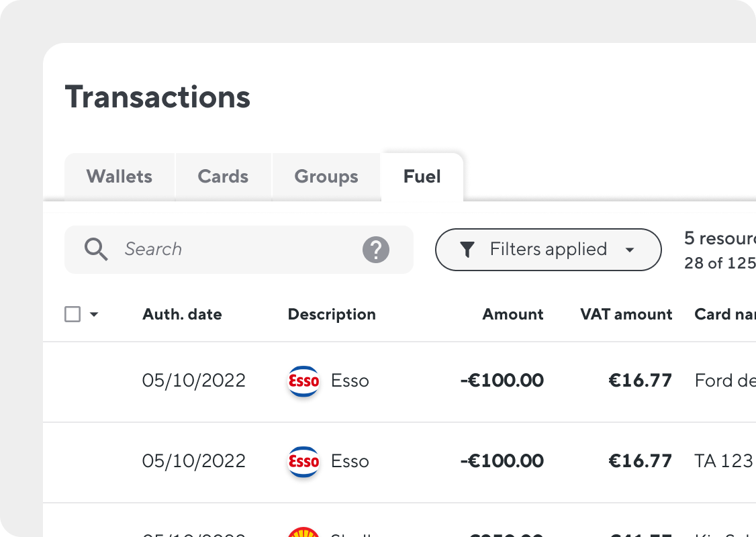
Task: Click the search magnifier icon
Action: point(96,249)
